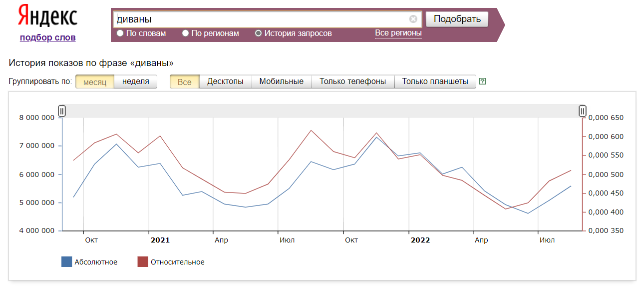Click the right range slider handle
Viewport: 644px width, 289px height.
click(583, 111)
